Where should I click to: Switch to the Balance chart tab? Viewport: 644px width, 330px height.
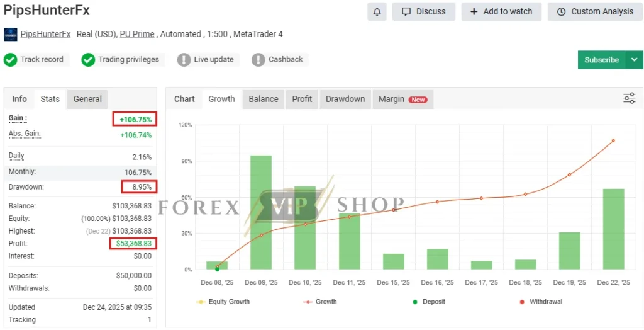coord(264,99)
